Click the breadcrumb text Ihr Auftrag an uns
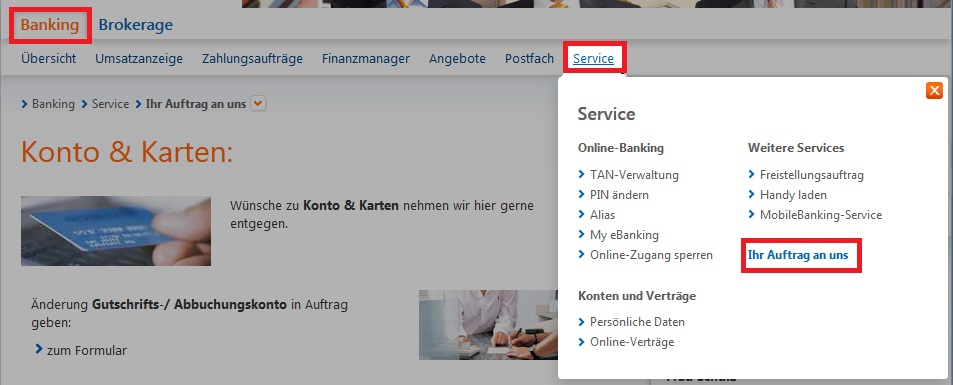The height and width of the screenshot is (385, 953). 196,104
